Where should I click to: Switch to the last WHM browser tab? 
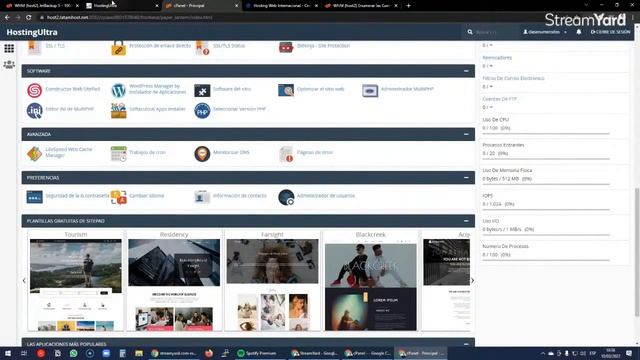tap(361, 6)
